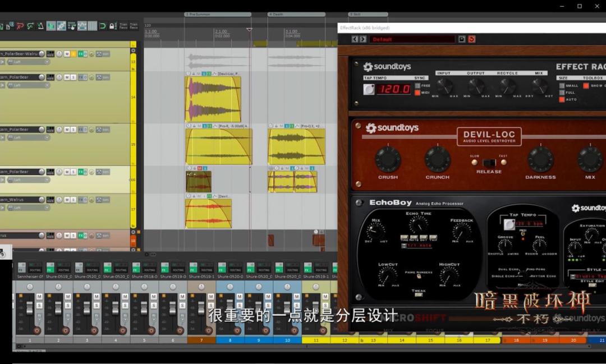Go to the next preset arrow

pyautogui.click(x=362, y=39)
